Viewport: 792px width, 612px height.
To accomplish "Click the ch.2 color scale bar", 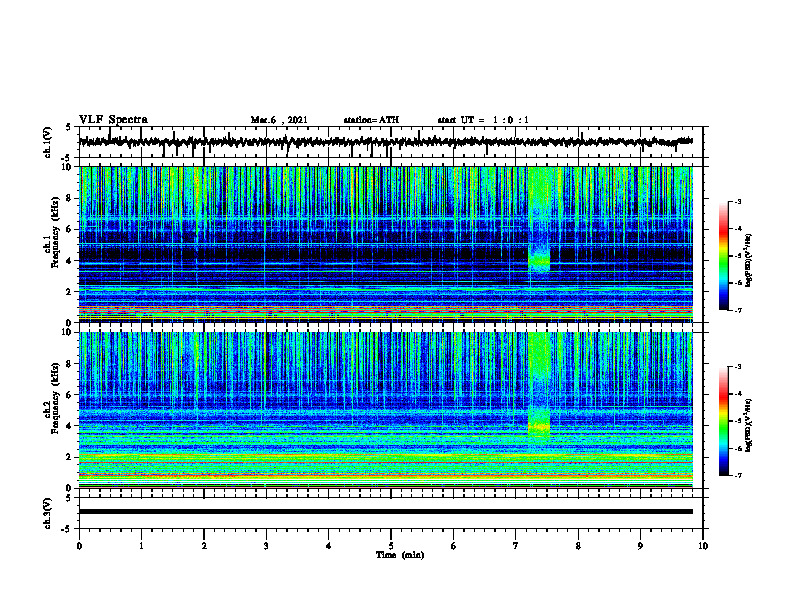I will point(724,421).
